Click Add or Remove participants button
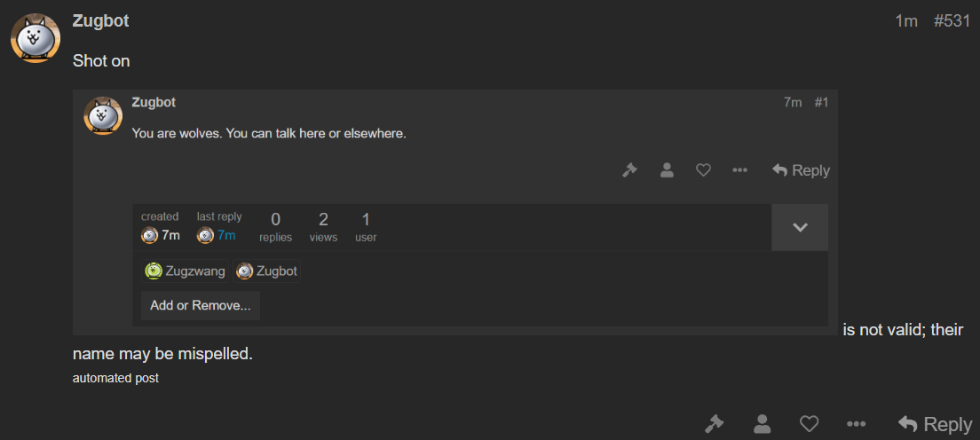 (x=200, y=306)
